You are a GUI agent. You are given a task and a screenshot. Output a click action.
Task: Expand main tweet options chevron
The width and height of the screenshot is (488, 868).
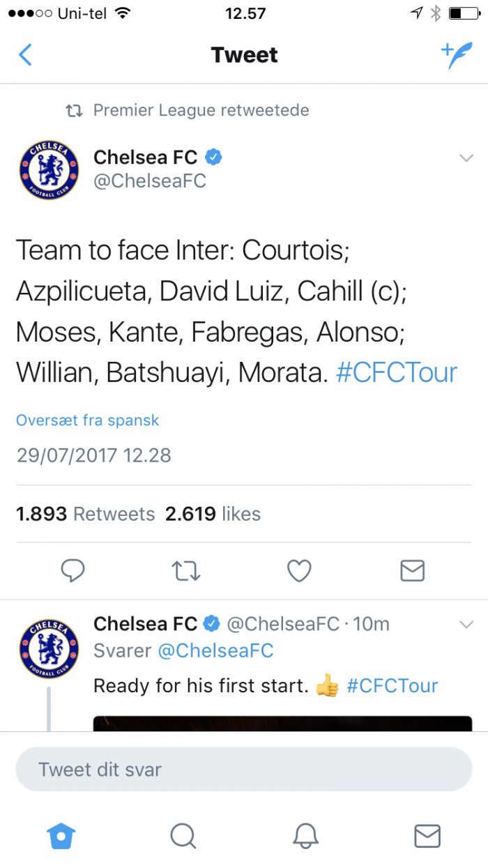(466, 158)
